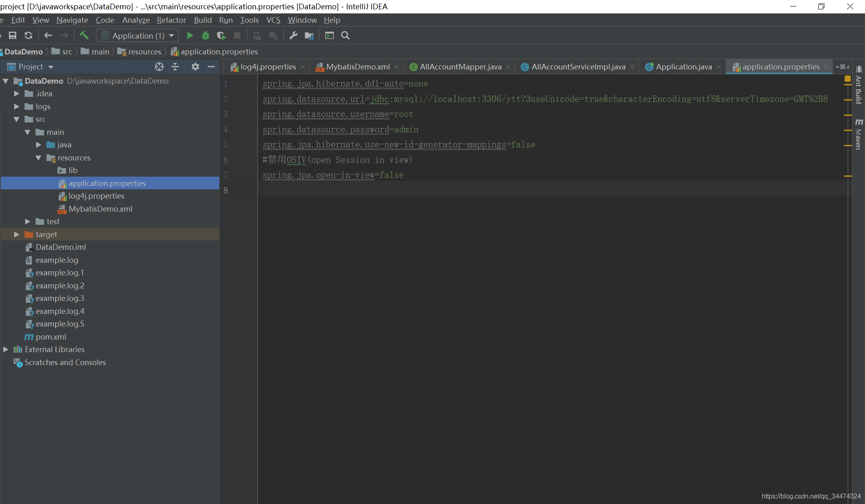The image size is (865, 504).
Task: Open the Run Anything toolbar icon
Action: coord(330,36)
